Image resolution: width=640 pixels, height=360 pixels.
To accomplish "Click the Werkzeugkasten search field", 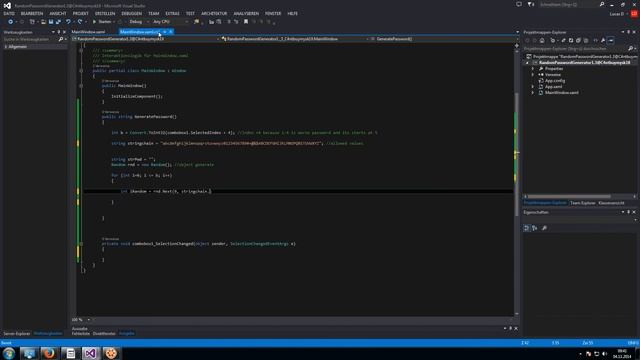I will (x=30, y=39).
